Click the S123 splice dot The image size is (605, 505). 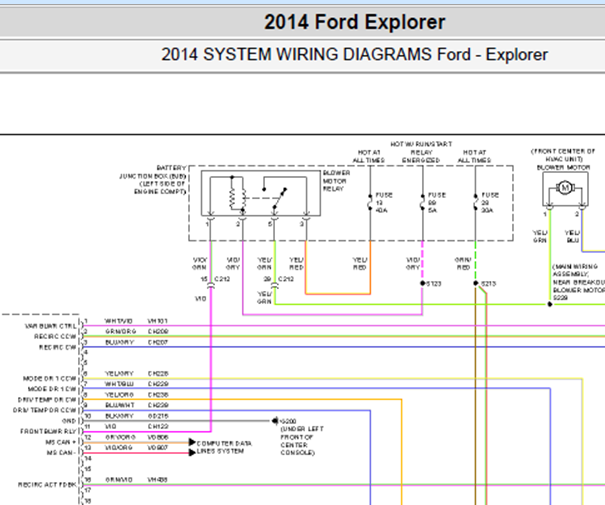422,283
